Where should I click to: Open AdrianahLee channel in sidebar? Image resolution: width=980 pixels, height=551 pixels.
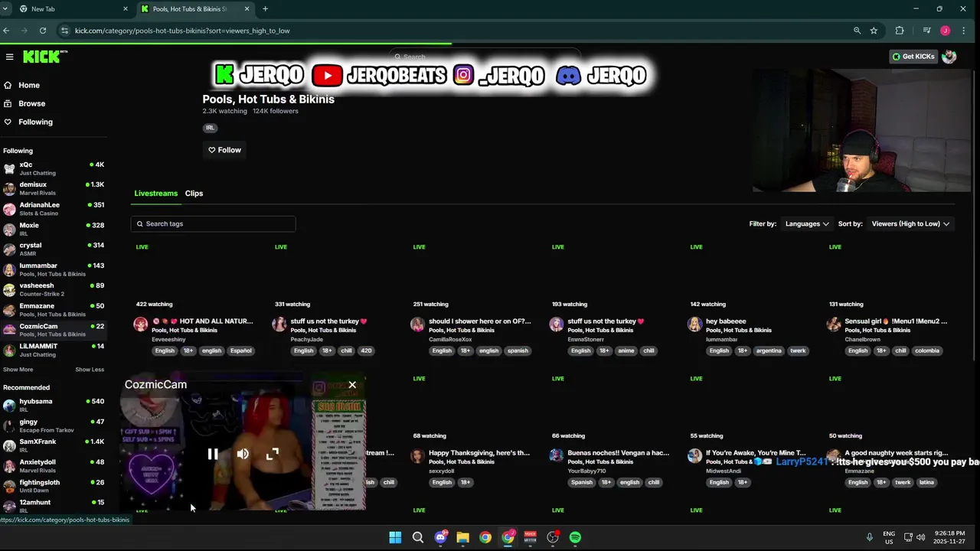[x=54, y=209]
